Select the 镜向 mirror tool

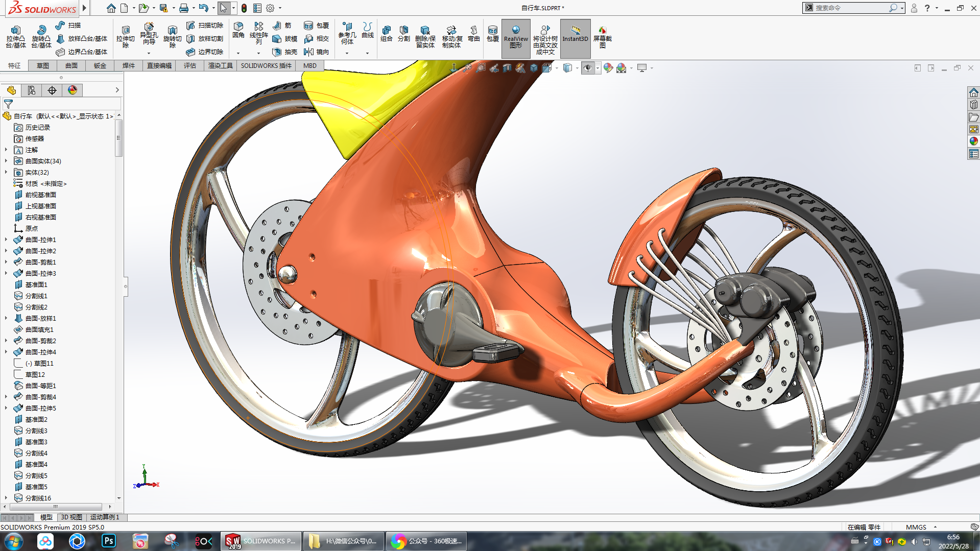(316, 52)
